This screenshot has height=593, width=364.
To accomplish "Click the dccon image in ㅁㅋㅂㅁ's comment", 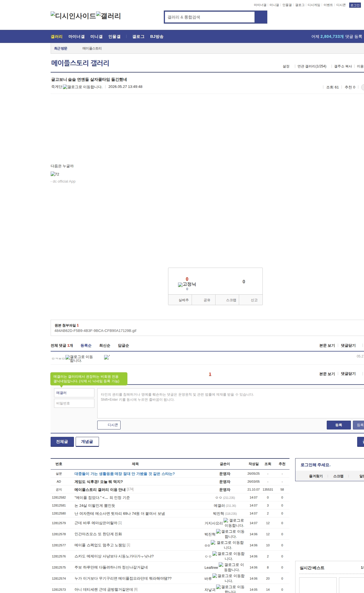I will click(x=107, y=357).
